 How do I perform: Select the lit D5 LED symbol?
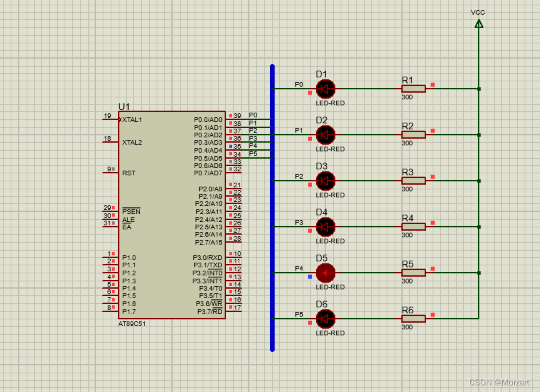click(x=325, y=273)
